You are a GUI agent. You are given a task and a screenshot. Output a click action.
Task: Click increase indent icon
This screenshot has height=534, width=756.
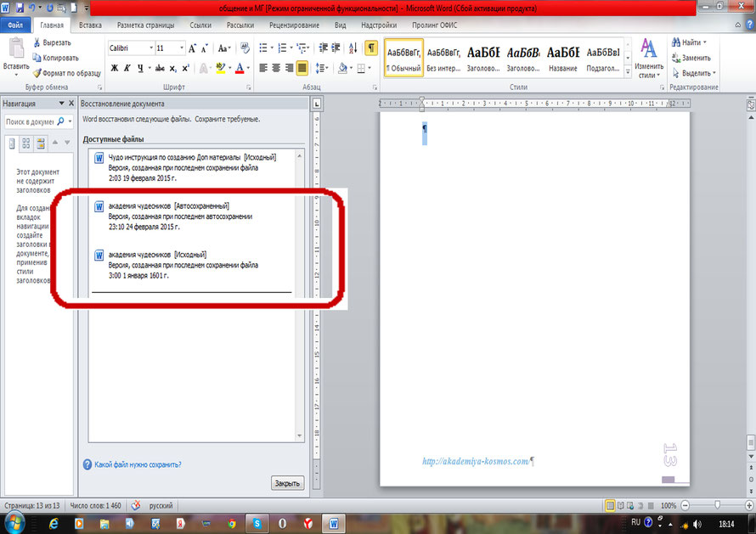coord(336,48)
